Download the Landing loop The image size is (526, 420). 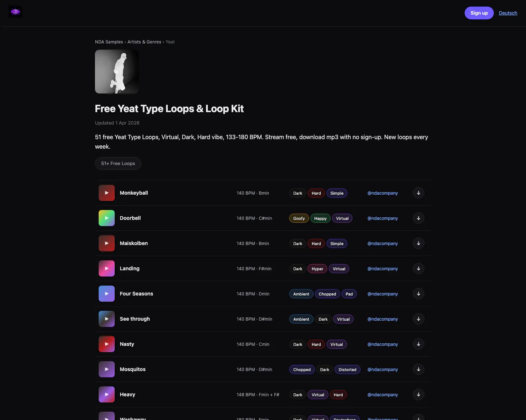click(419, 268)
